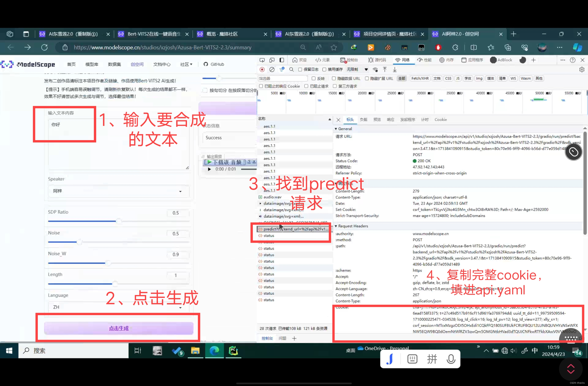Open the Language ZH dropdown

tap(119, 307)
